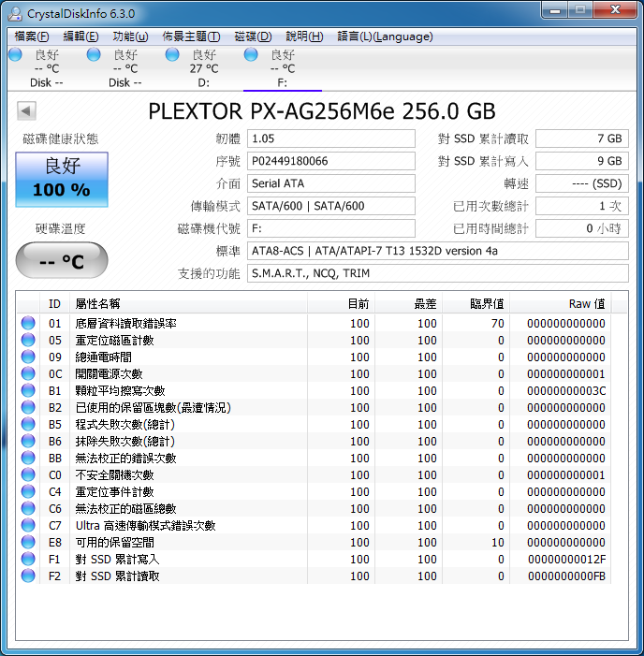The height and width of the screenshot is (656, 644).
Task: Open the 磁碟(D) menu
Action: [253, 36]
